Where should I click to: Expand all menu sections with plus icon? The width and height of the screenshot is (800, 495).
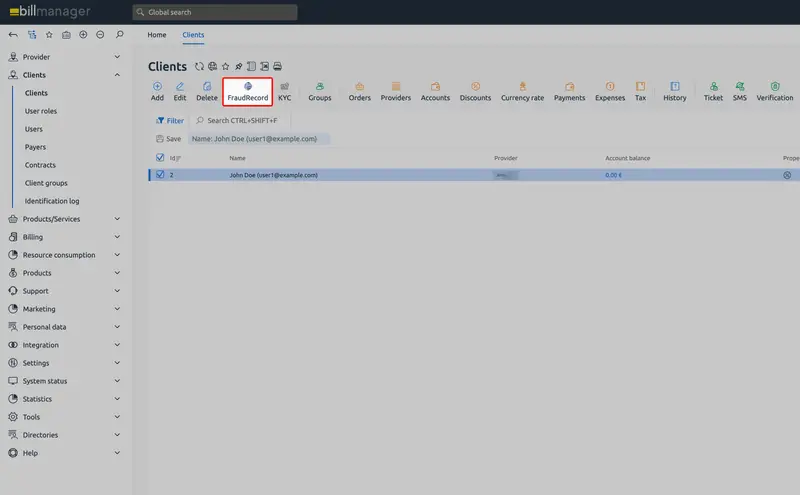point(83,34)
